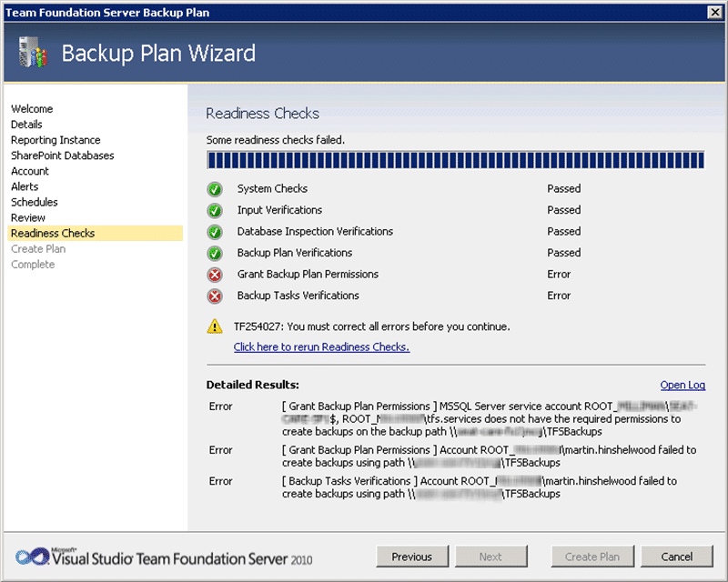Click the Input Verifications label

click(279, 210)
